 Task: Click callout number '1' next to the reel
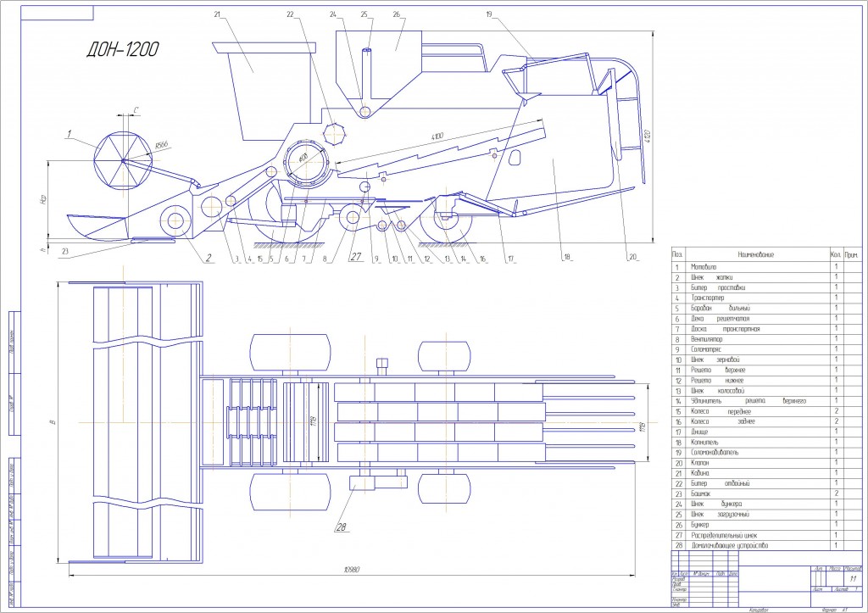(70, 133)
